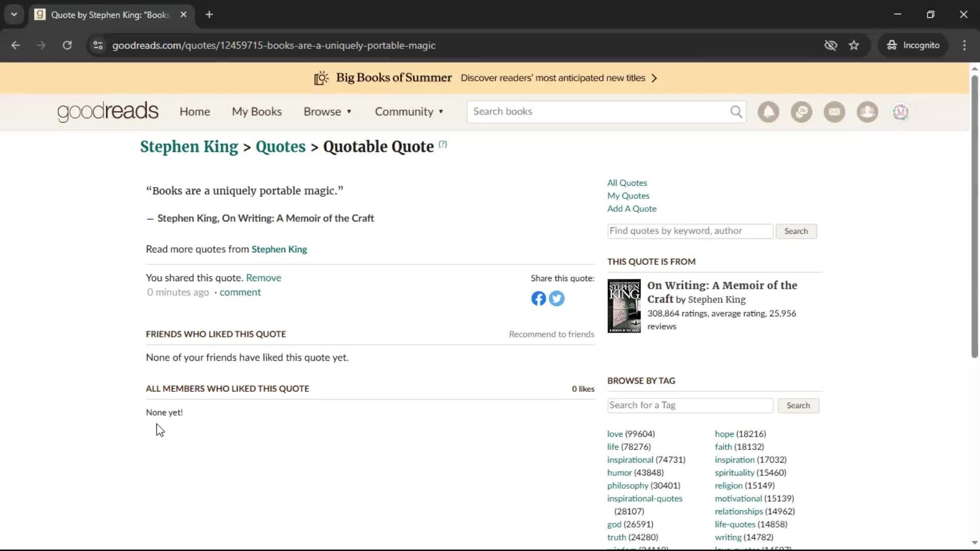980x551 pixels.
Task: Browse the life-quotes tag
Action: coord(735,524)
